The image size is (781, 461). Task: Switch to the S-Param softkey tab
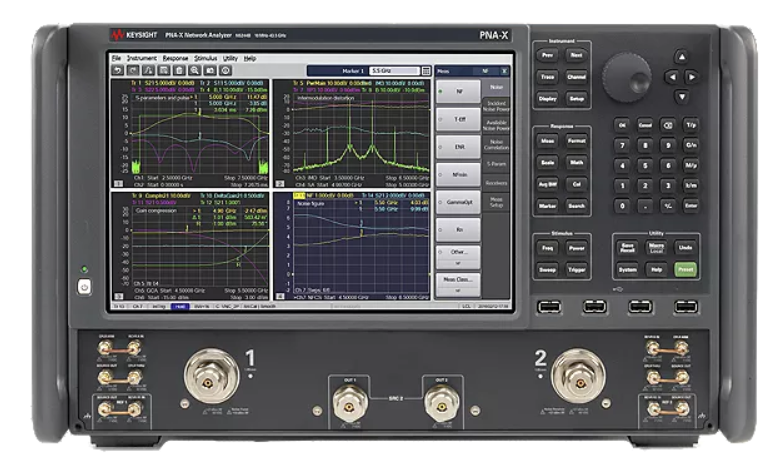click(496, 164)
